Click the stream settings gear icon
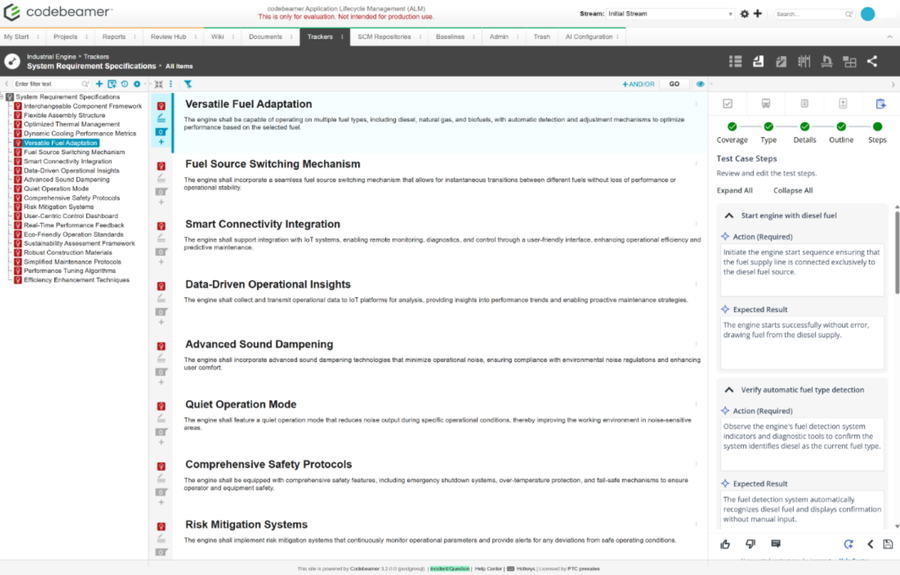 pyautogui.click(x=744, y=14)
